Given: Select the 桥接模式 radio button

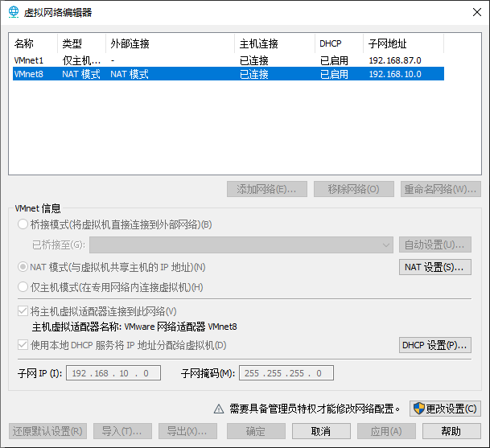Looking at the screenshot, I should pos(23,224).
